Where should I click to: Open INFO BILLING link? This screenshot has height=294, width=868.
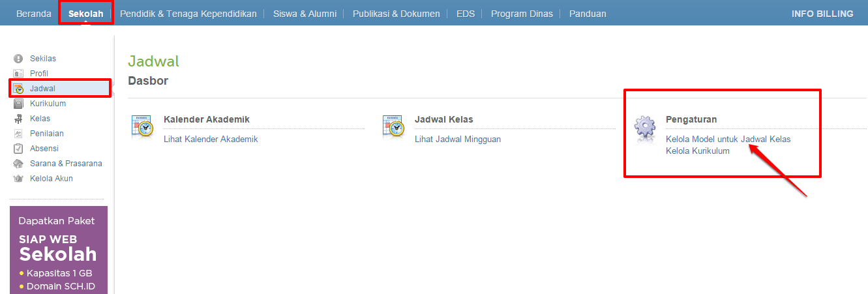822,14
